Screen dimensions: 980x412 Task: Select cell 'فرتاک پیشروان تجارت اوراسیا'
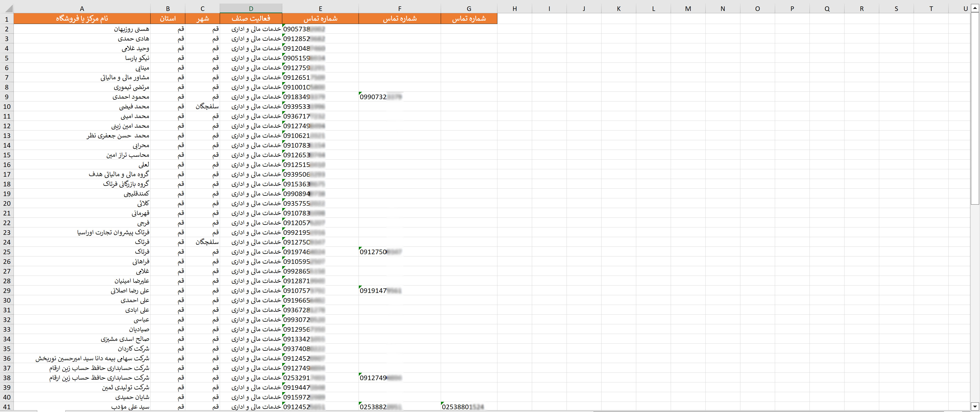point(82,232)
